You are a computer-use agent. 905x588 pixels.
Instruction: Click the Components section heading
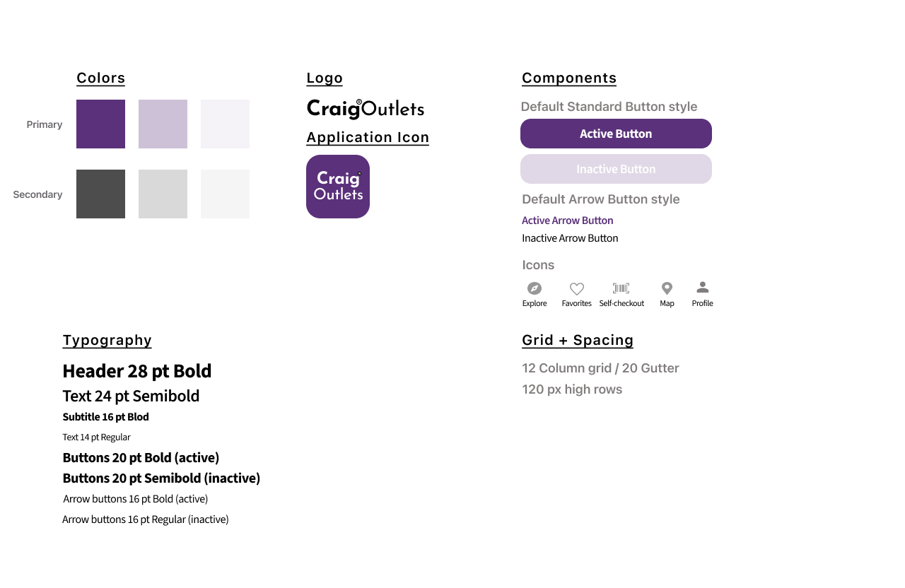pos(569,78)
